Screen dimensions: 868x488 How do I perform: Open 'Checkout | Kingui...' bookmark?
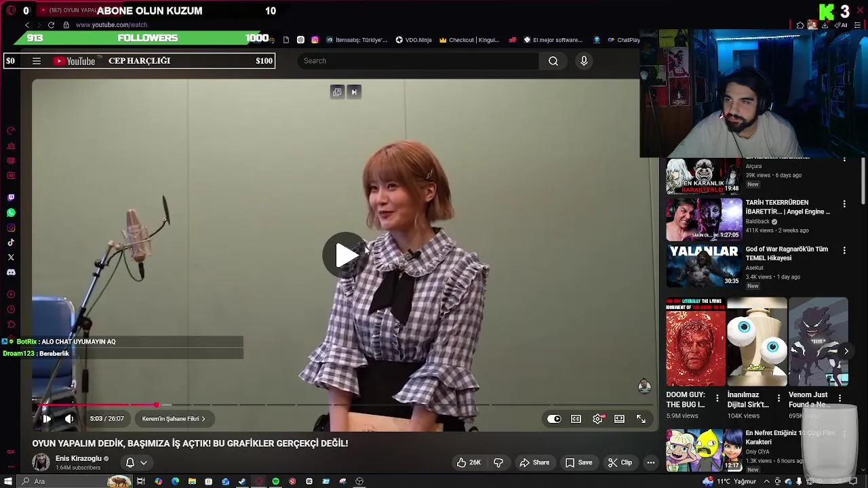click(x=469, y=40)
